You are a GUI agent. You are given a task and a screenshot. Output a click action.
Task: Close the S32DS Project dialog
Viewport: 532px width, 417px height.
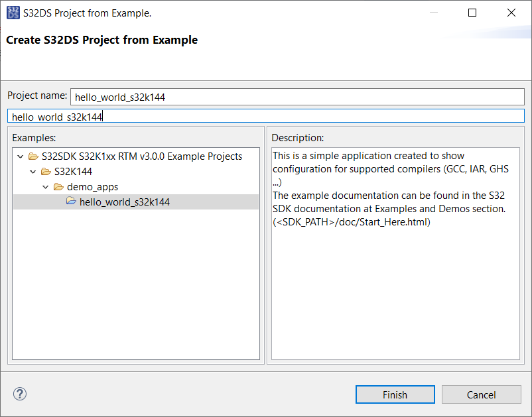tap(511, 13)
